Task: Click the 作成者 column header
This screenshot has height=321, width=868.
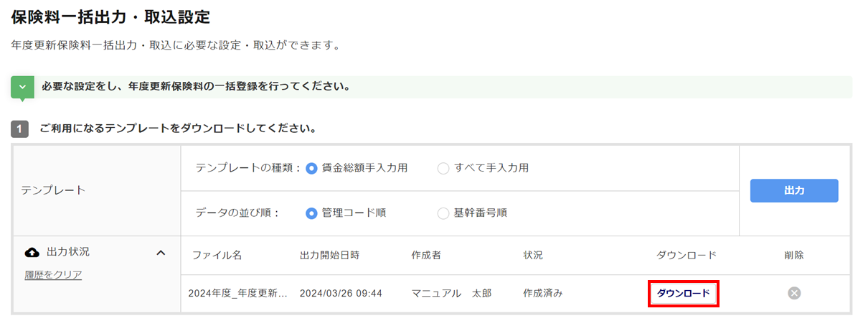Action: click(x=430, y=255)
